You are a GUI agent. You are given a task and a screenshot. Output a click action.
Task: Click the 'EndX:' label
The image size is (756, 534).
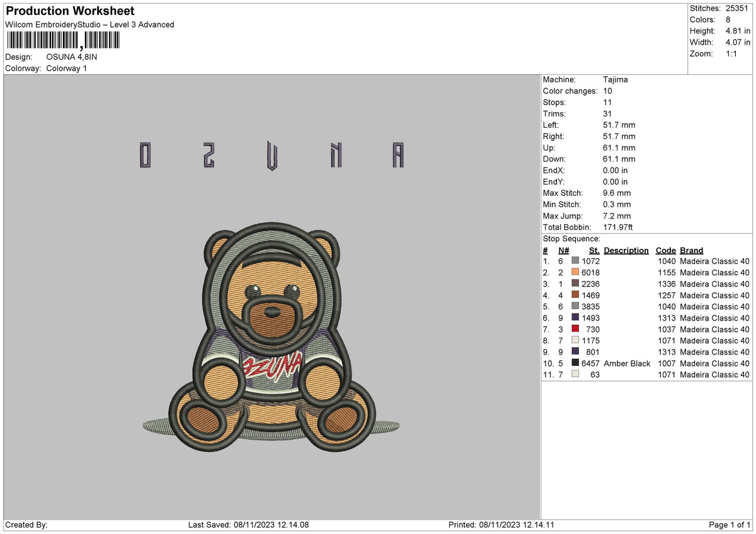point(554,171)
